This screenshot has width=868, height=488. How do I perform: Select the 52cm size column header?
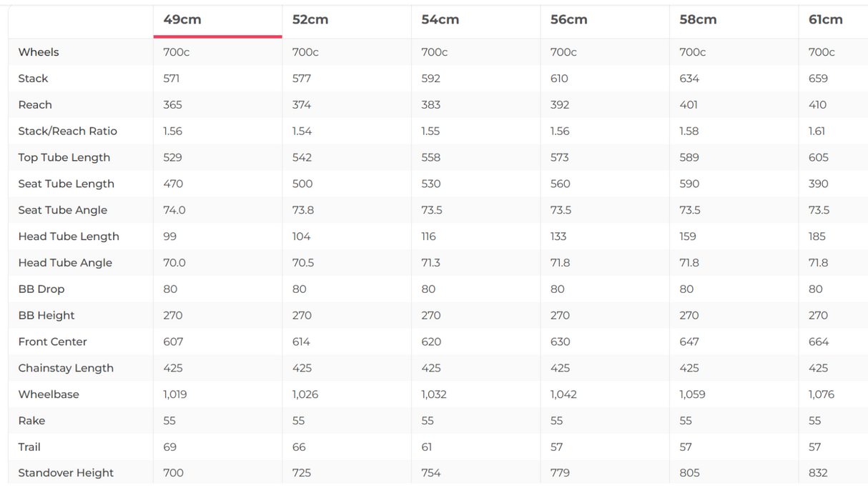310,20
